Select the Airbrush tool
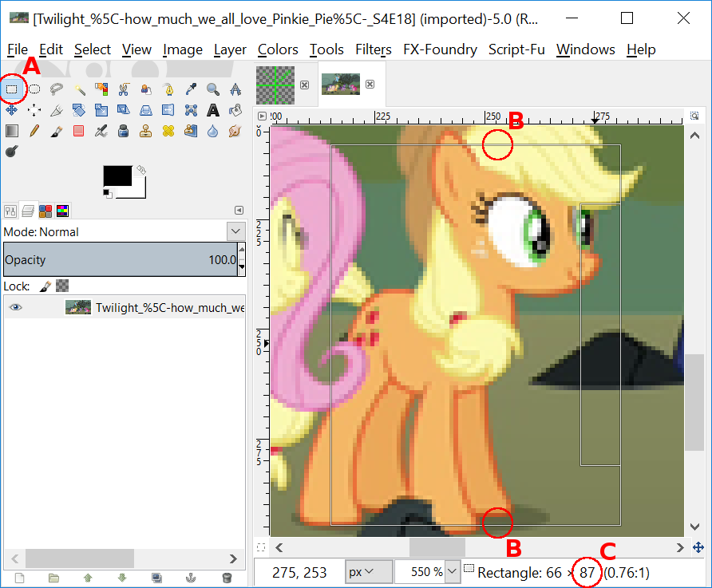The width and height of the screenshot is (712, 588). [101, 131]
